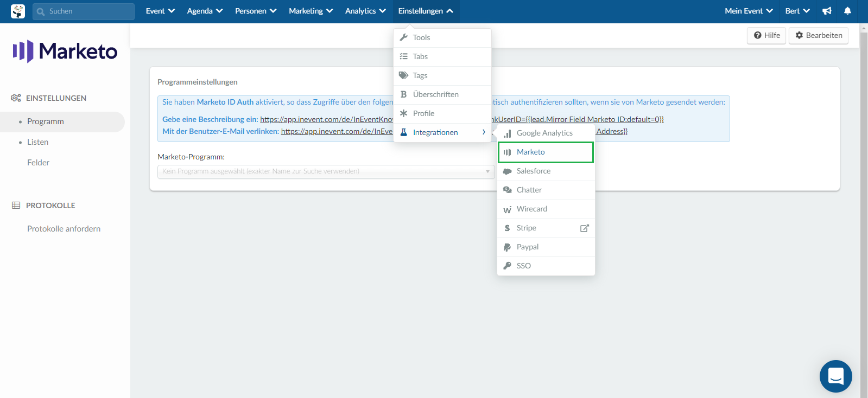
Task: Open the Felder sidebar item
Action: pos(39,163)
